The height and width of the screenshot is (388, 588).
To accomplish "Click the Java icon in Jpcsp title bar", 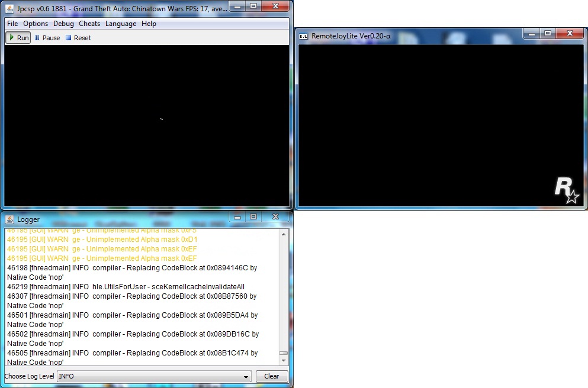I will click(10, 8).
